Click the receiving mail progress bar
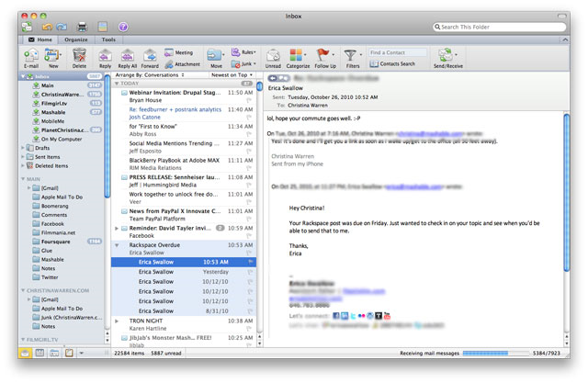 [x=495, y=353]
